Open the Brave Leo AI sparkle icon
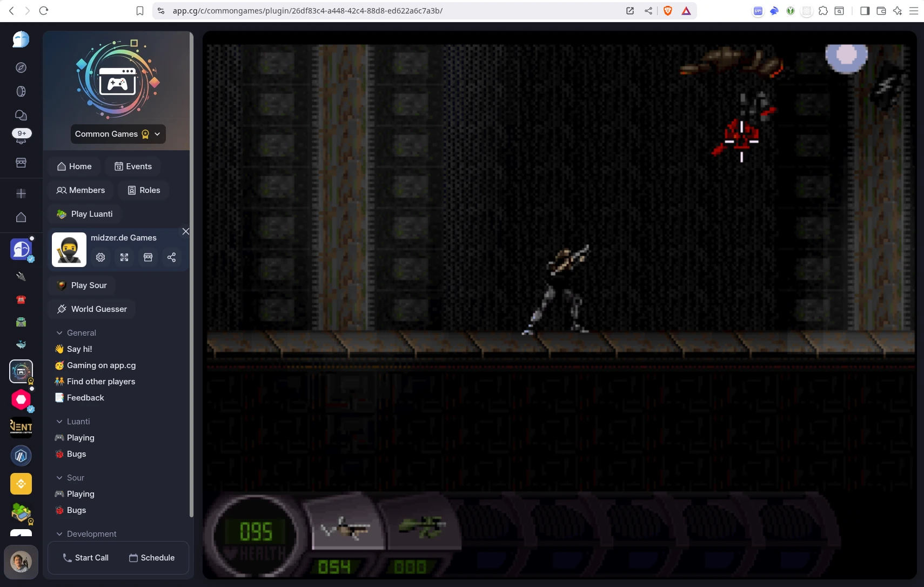Screen dimensions: 924x587 pos(898,11)
